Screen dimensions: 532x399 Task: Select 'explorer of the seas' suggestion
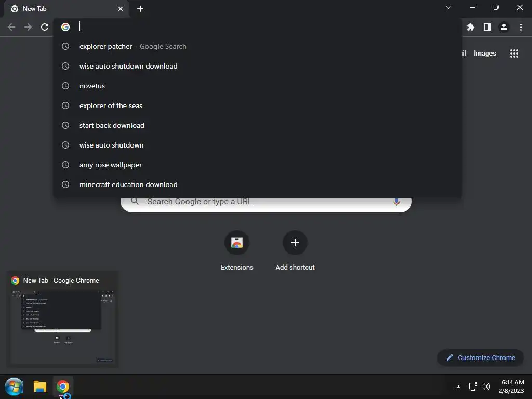pos(258,105)
